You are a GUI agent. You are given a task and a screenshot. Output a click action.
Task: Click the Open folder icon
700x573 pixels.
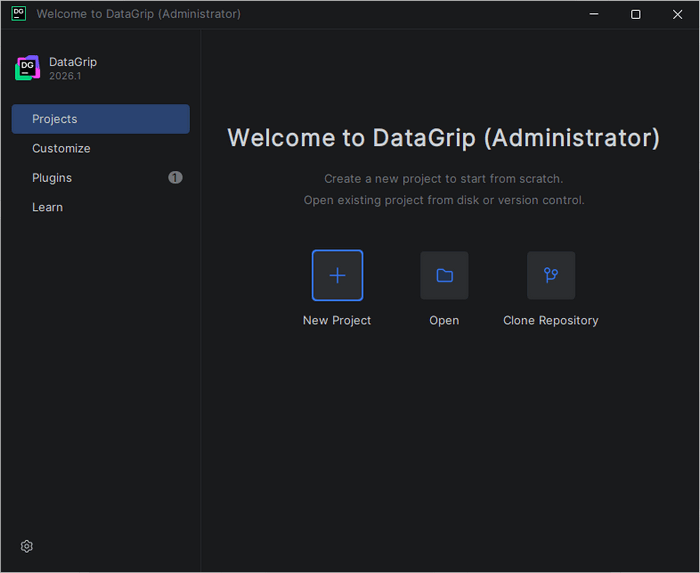click(444, 275)
